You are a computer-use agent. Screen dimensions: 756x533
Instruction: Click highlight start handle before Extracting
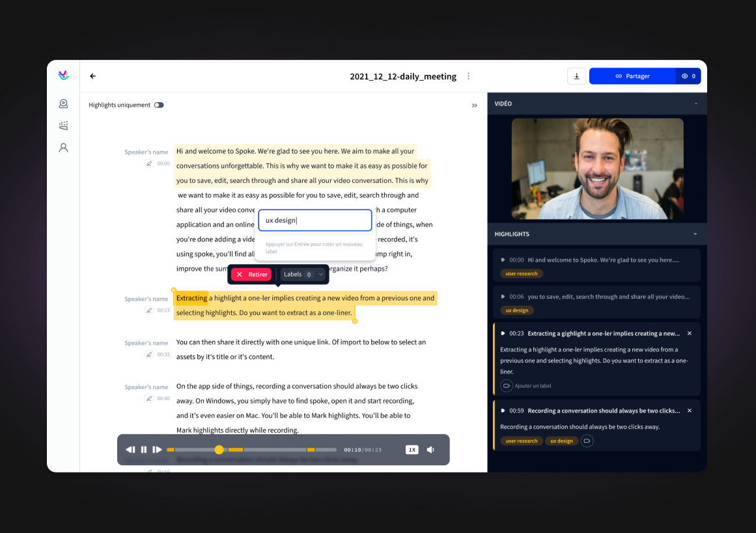(x=174, y=290)
